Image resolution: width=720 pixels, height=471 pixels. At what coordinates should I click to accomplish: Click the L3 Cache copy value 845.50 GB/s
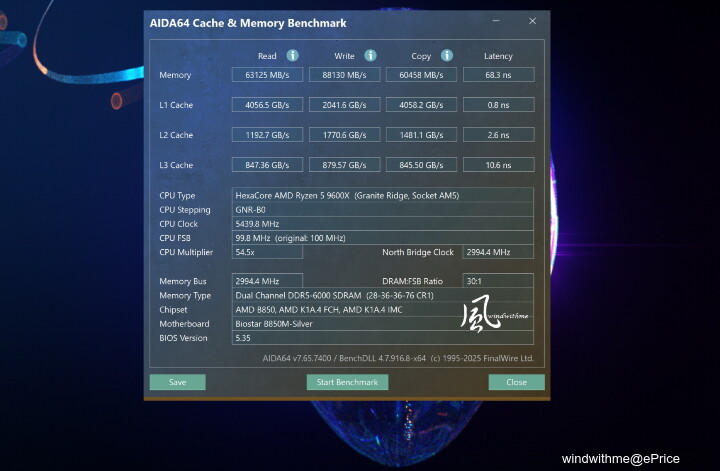coord(422,165)
